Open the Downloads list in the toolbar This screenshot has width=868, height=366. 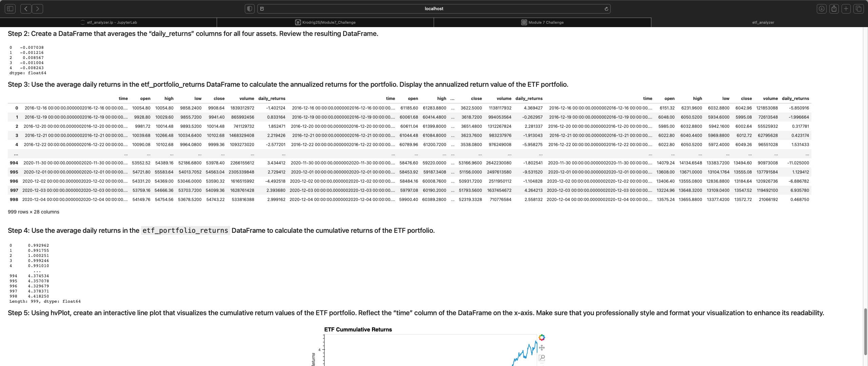(822, 8)
